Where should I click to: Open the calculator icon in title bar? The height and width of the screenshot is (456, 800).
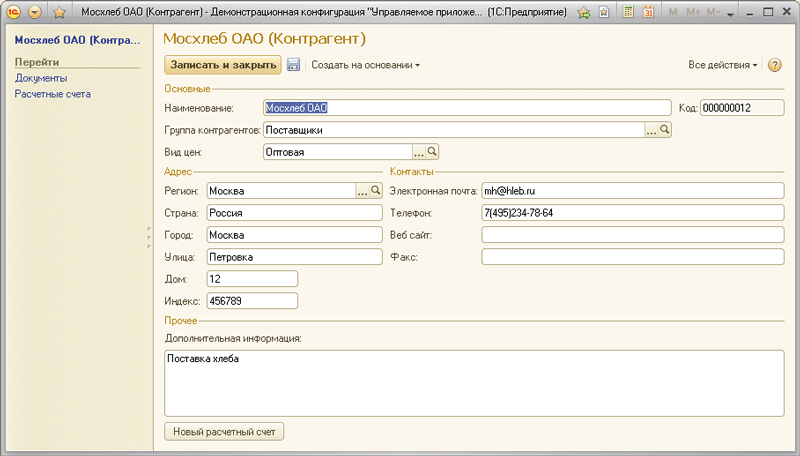point(628,12)
